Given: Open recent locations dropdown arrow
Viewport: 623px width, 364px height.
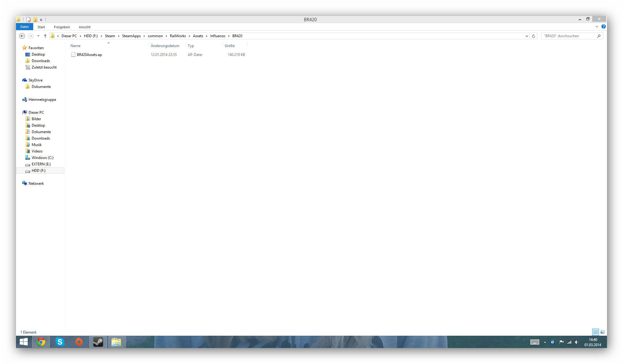Looking at the screenshot, I should (38, 36).
